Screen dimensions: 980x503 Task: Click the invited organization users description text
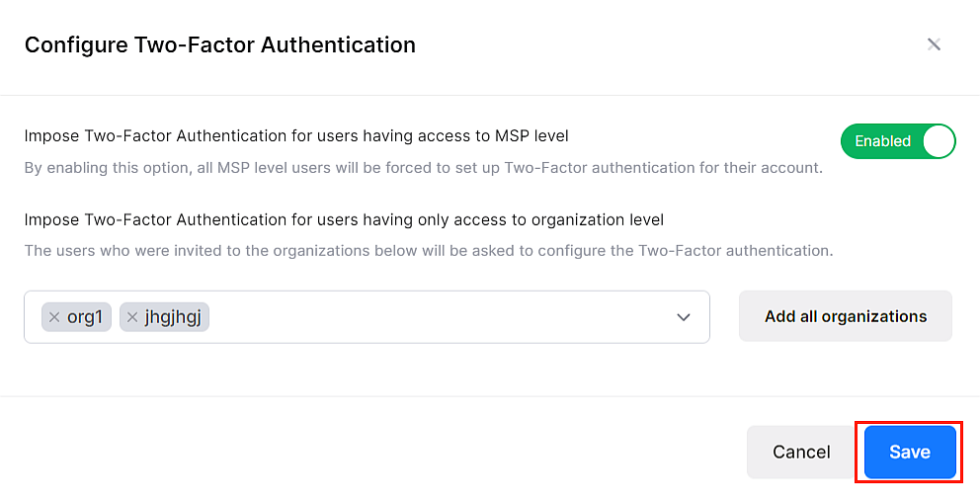(x=428, y=251)
